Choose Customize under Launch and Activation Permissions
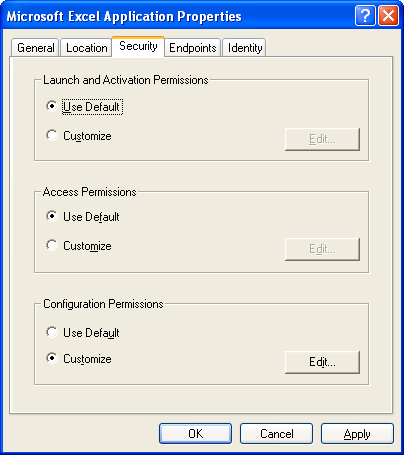Viewport: 404px width, 455px height. 79,136
